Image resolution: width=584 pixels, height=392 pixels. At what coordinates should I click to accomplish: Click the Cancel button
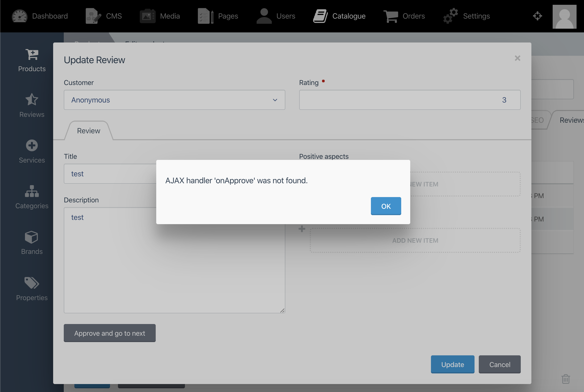click(x=500, y=364)
